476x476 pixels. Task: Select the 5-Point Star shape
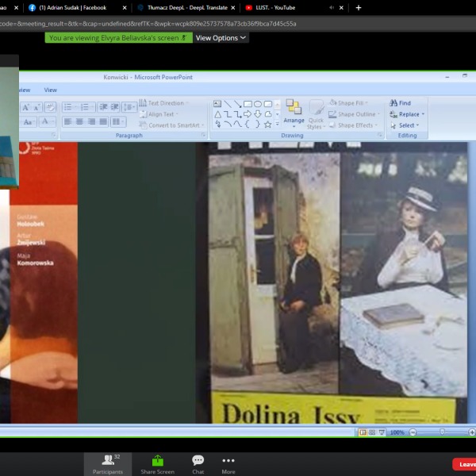268,125
